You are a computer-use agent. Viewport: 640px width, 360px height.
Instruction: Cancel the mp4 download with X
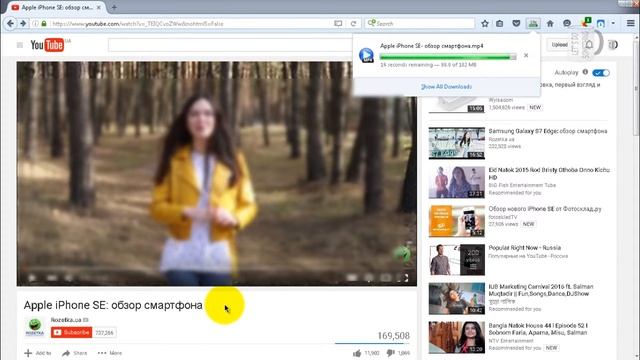[x=526, y=55]
